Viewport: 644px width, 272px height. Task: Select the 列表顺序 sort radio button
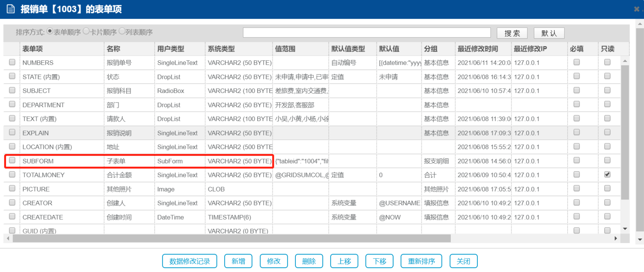coord(122,31)
